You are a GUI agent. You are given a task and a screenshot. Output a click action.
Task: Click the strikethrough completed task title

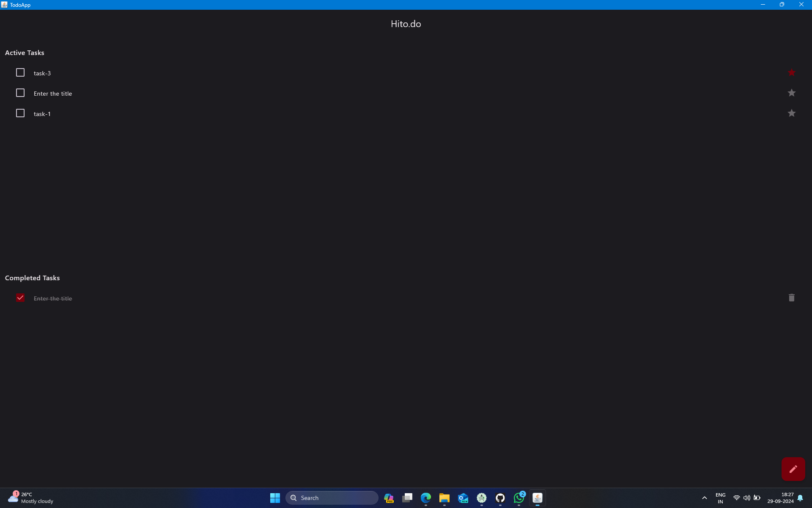tap(53, 298)
